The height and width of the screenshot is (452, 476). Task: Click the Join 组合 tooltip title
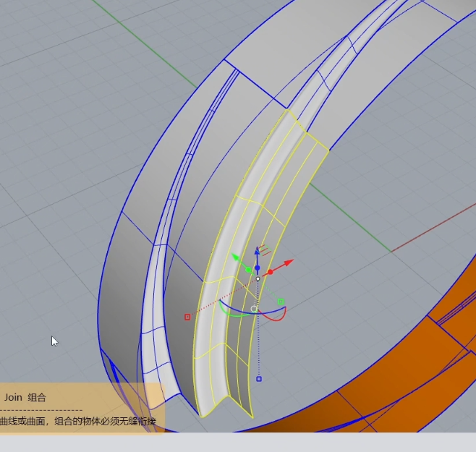pyautogui.click(x=25, y=397)
